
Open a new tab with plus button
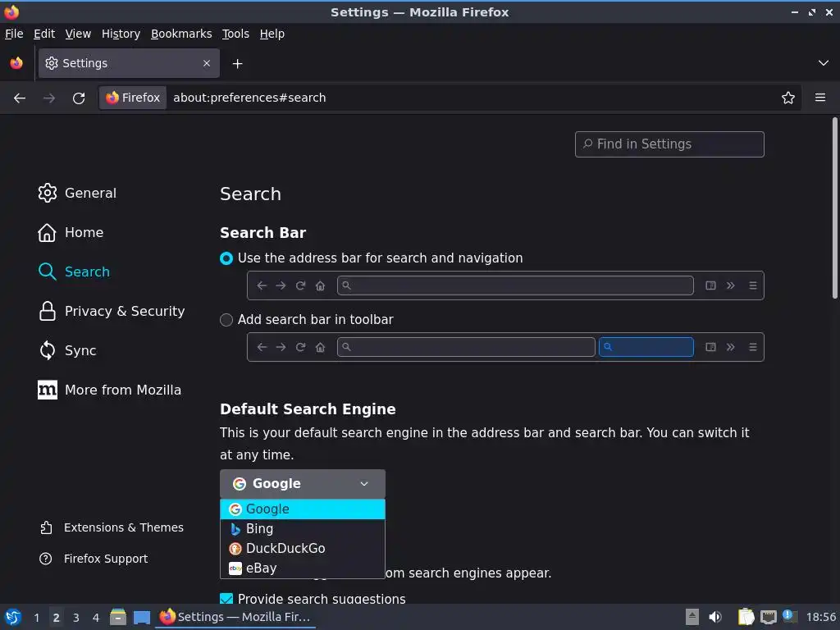pyautogui.click(x=237, y=64)
